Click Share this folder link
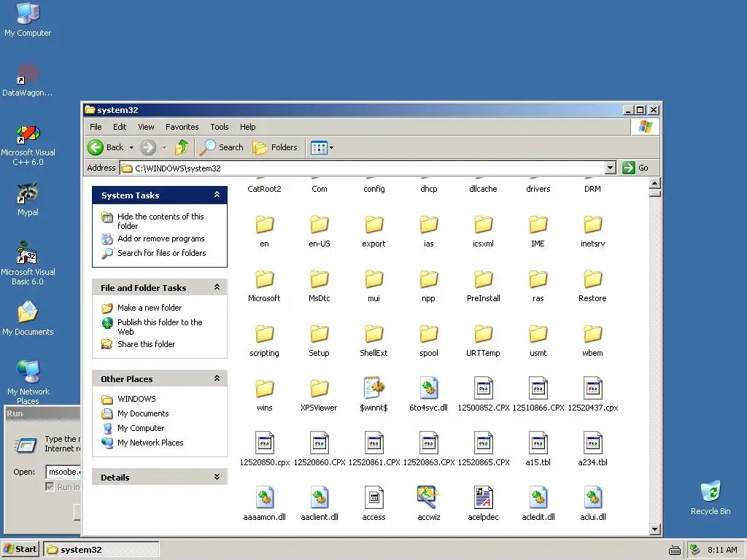This screenshot has width=747, height=560. click(146, 344)
